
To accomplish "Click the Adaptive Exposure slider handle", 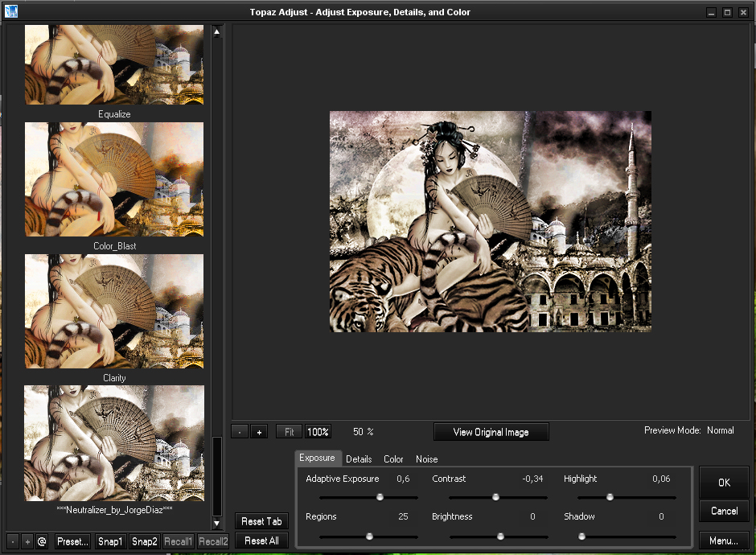I will point(380,496).
